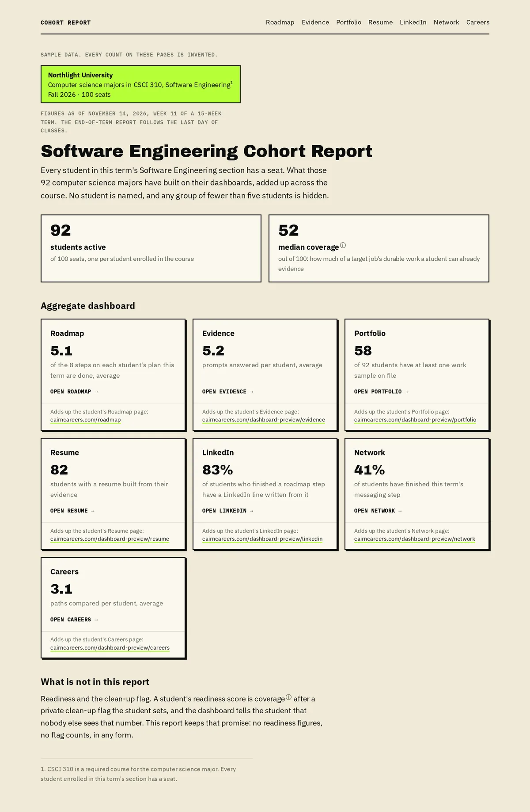
Task: Click 'prompts answered per student, average' text
Action: [x=262, y=365]
